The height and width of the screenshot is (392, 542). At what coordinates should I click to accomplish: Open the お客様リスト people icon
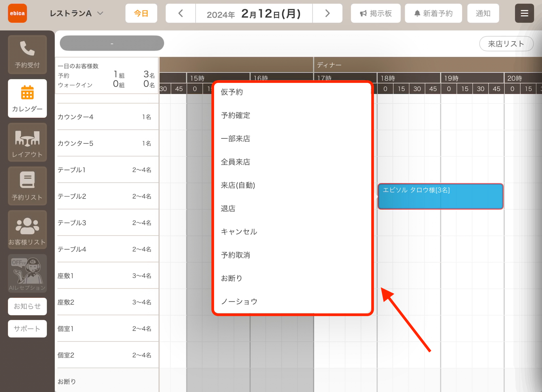(x=27, y=230)
